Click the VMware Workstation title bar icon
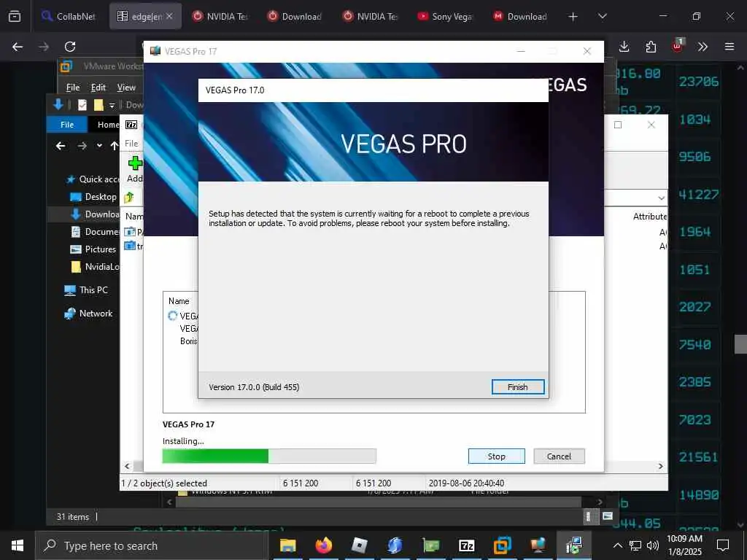 pos(66,66)
